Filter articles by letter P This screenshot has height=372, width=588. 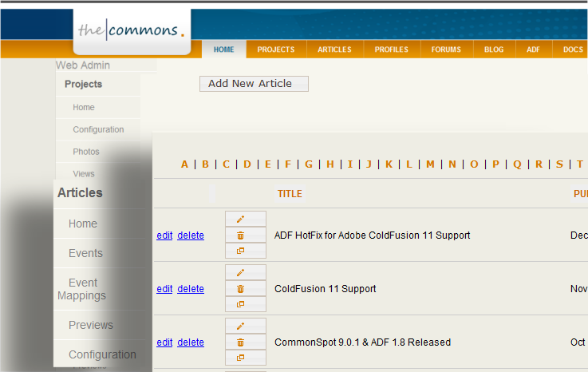[x=495, y=164]
